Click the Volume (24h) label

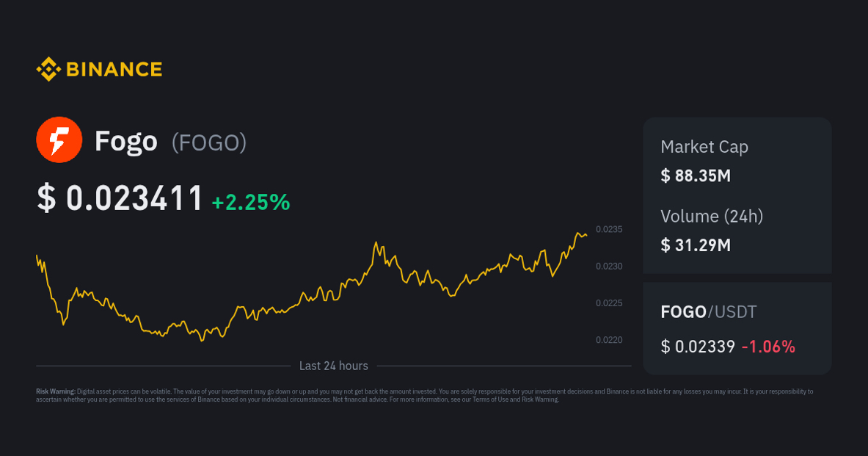tap(712, 216)
